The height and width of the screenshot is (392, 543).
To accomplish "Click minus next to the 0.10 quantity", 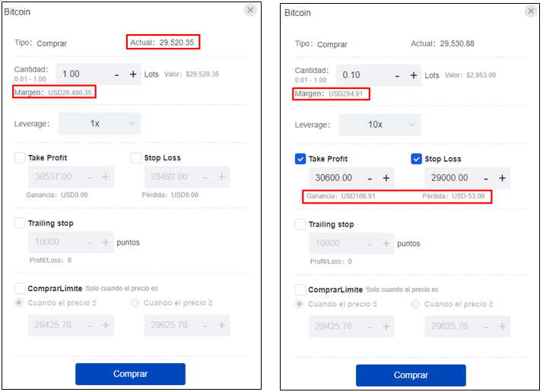I will (x=397, y=75).
